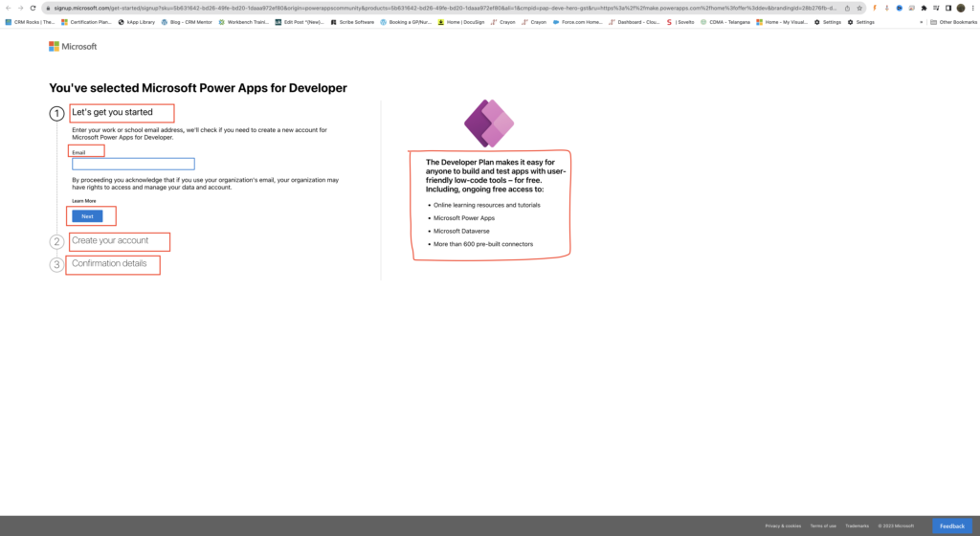This screenshot has width=980, height=536.
Task: Open Other Bookmarks folder
Action: point(953,22)
